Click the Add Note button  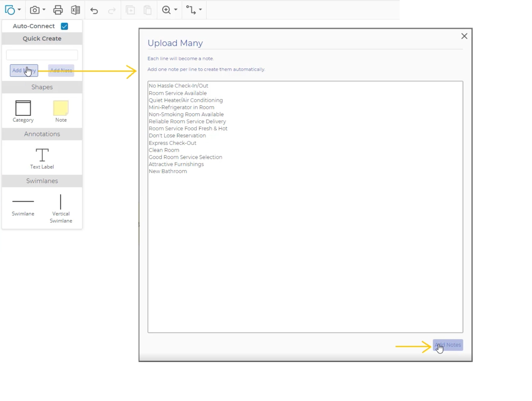coord(61,70)
